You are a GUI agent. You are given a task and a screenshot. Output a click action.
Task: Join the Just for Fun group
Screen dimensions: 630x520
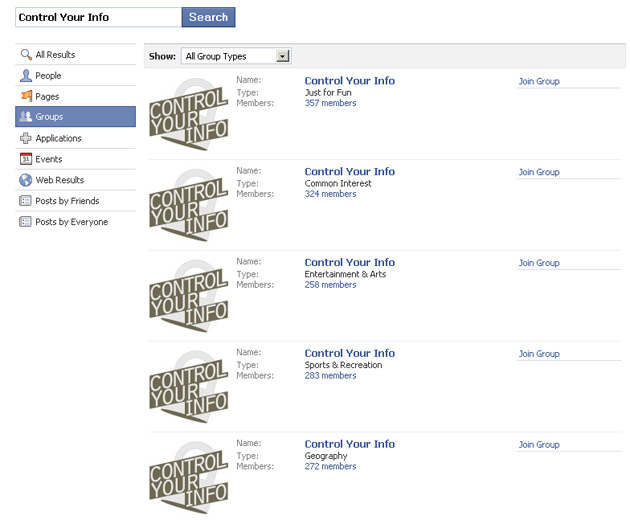point(539,81)
